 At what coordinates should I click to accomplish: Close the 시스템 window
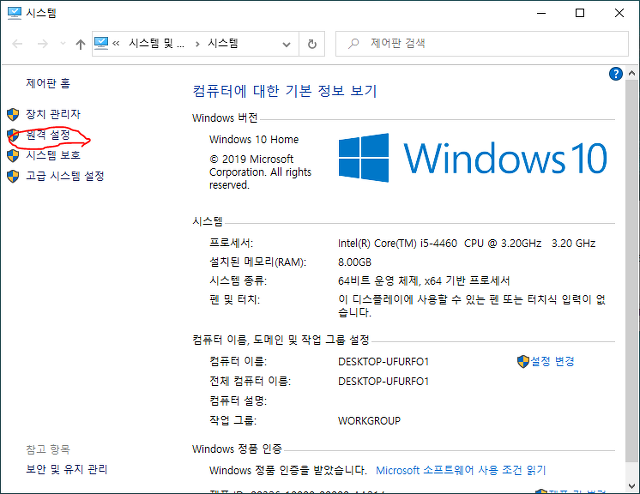619,13
